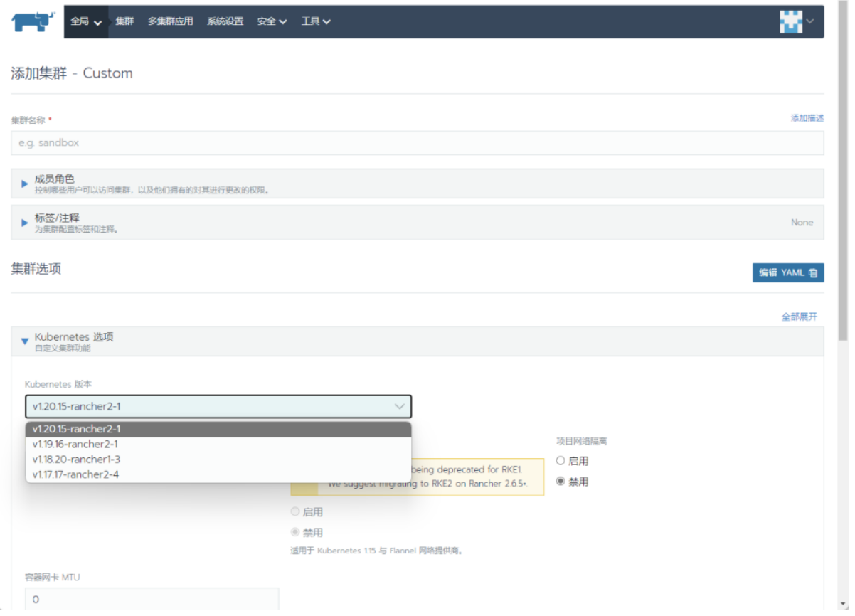Expand the 成员角色 section
Image resolution: width=855 pixels, height=616 pixels.
[26, 184]
